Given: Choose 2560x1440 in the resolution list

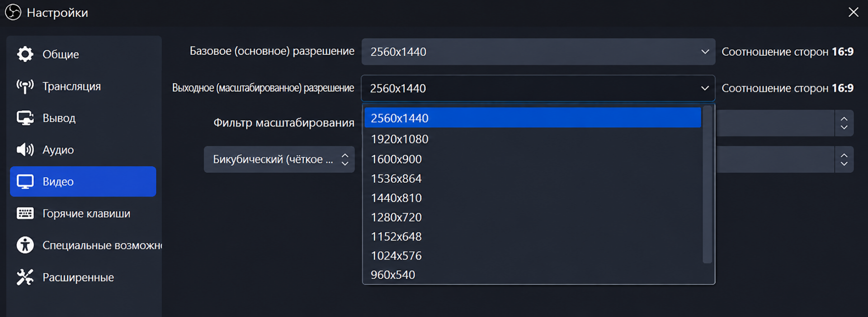Looking at the screenshot, I should click(533, 118).
